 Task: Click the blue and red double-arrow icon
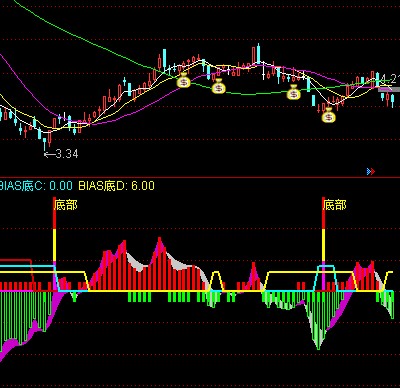371,171
